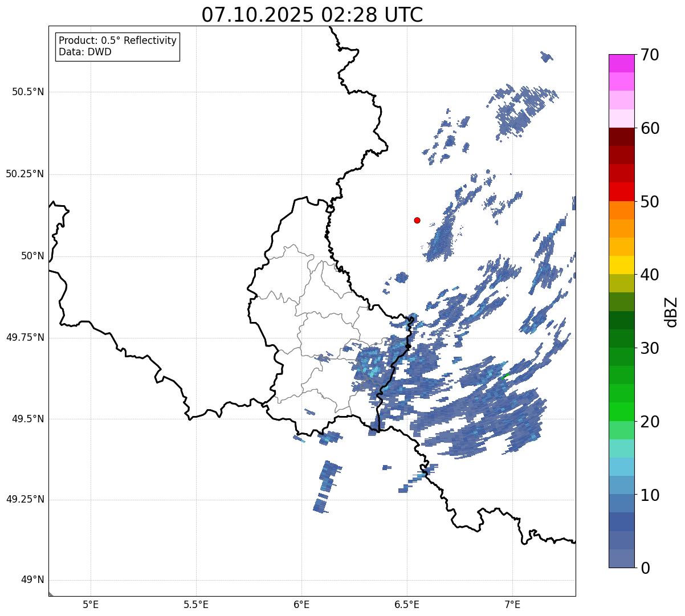Click the colorbar 30 tick label
This screenshot has width=685, height=616.
[650, 348]
